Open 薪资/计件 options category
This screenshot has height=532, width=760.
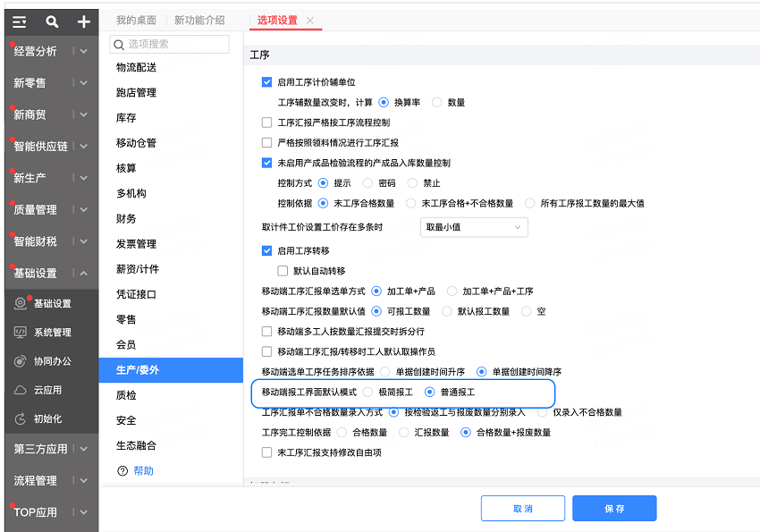(x=138, y=269)
